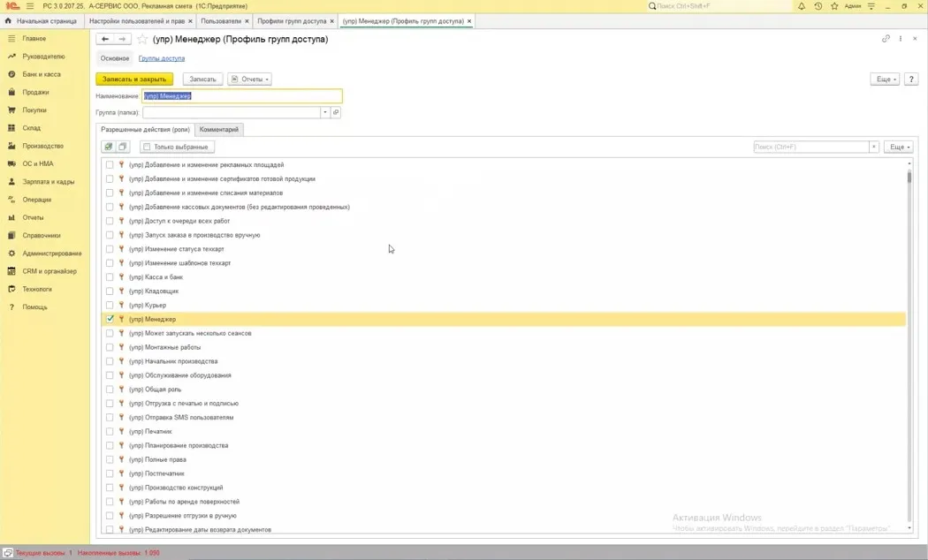Uncheck the (упр) Менеджер role

110,320
